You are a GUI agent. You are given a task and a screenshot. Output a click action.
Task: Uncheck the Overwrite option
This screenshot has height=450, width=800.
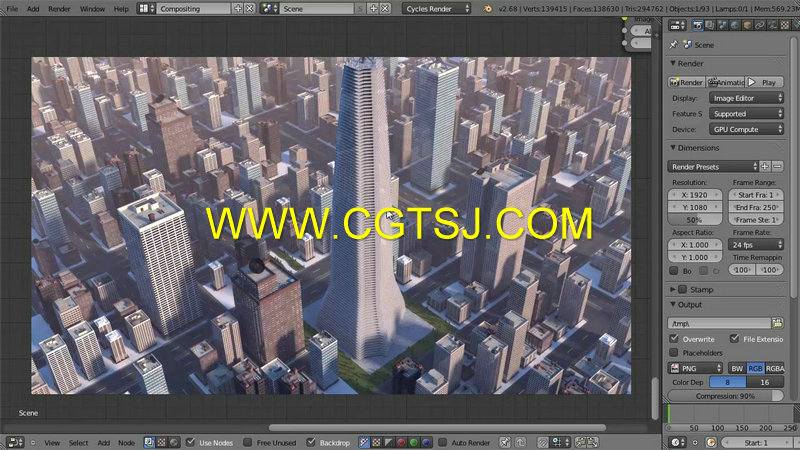click(x=674, y=338)
